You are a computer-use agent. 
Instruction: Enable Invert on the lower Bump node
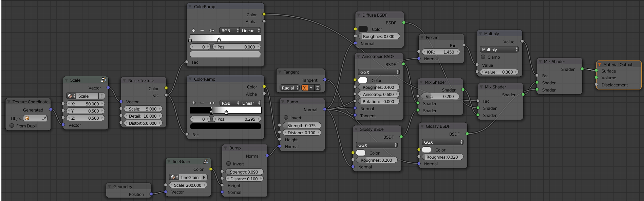tap(228, 164)
